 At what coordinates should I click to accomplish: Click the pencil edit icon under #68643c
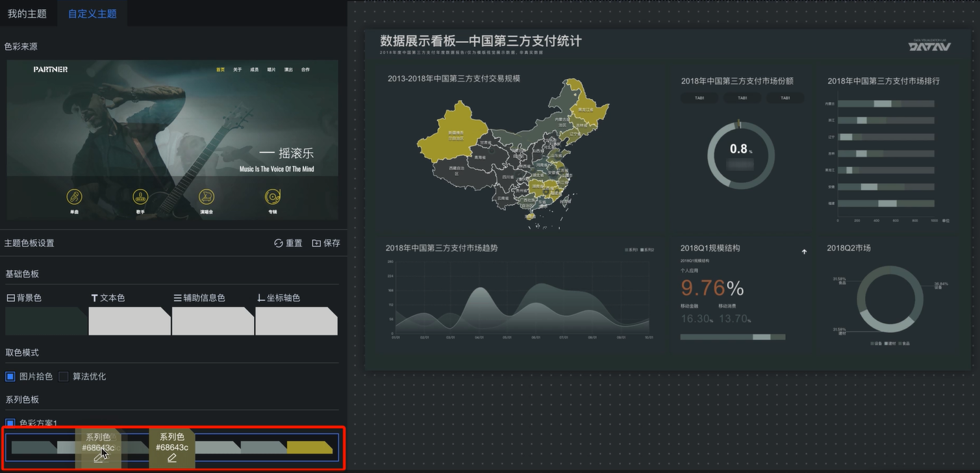coord(172,458)
